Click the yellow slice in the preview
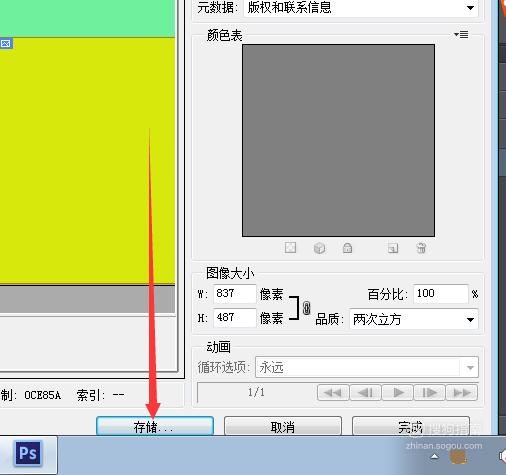The image size is (506, 475). (x=87, y=161)
